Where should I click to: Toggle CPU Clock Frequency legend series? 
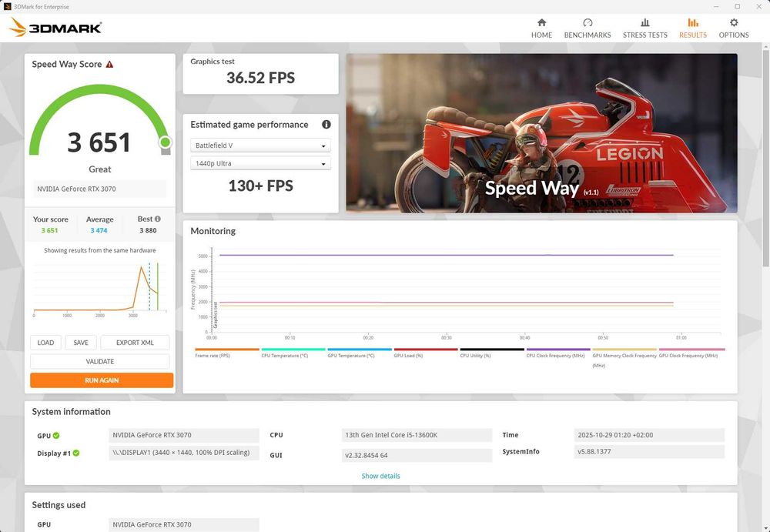557,353
